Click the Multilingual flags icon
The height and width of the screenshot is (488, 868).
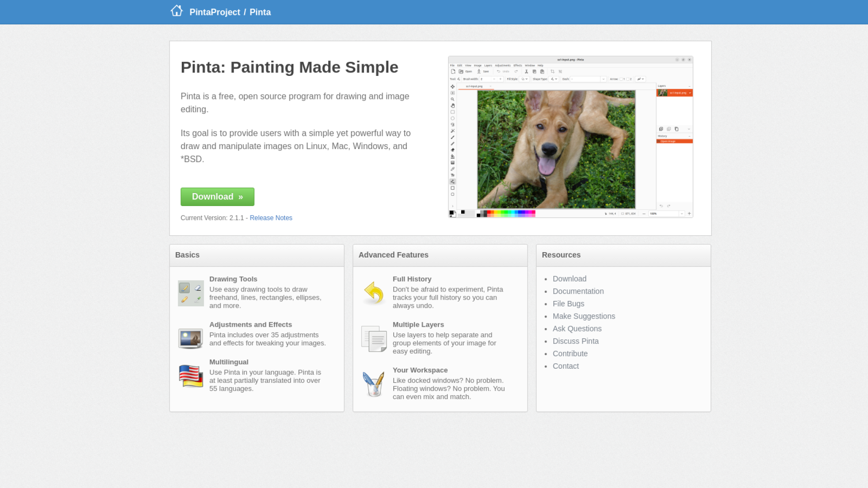coord(191,376)
